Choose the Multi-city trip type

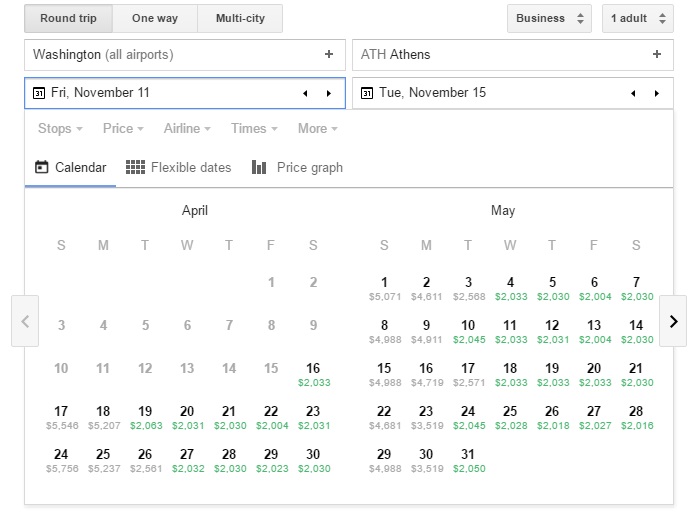click(x=240, y=18)
